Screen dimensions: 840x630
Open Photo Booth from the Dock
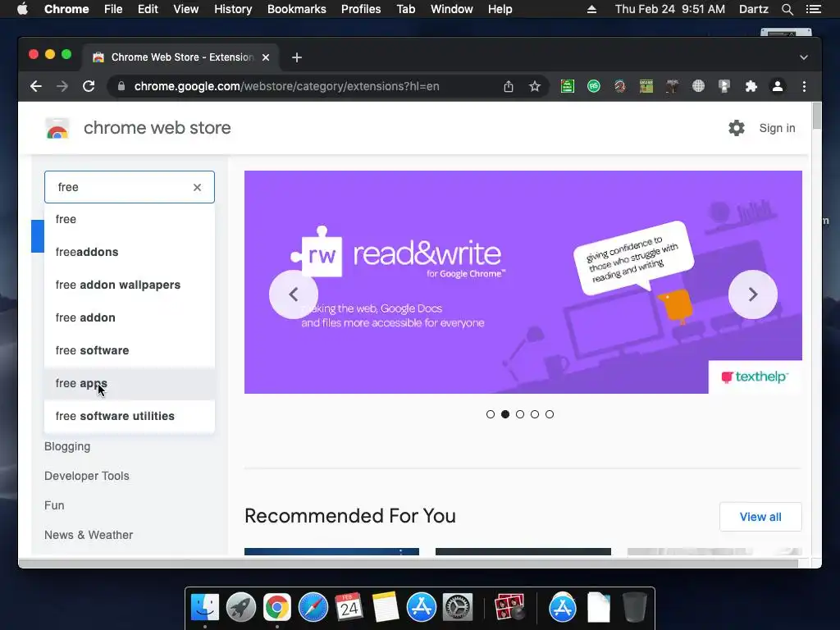[509, 608]
